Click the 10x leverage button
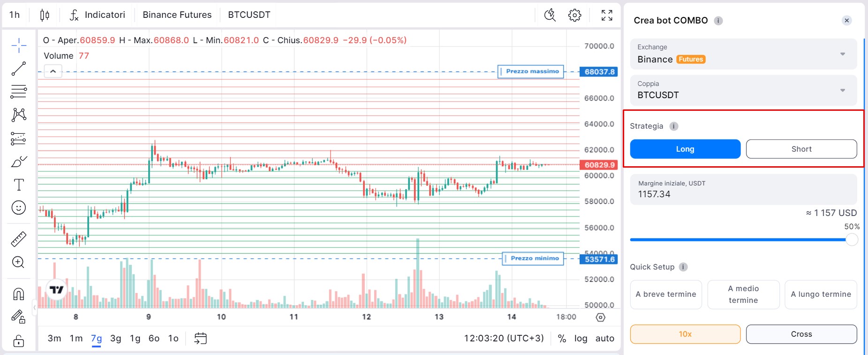 pyautogui.click(x=685, y=334)
